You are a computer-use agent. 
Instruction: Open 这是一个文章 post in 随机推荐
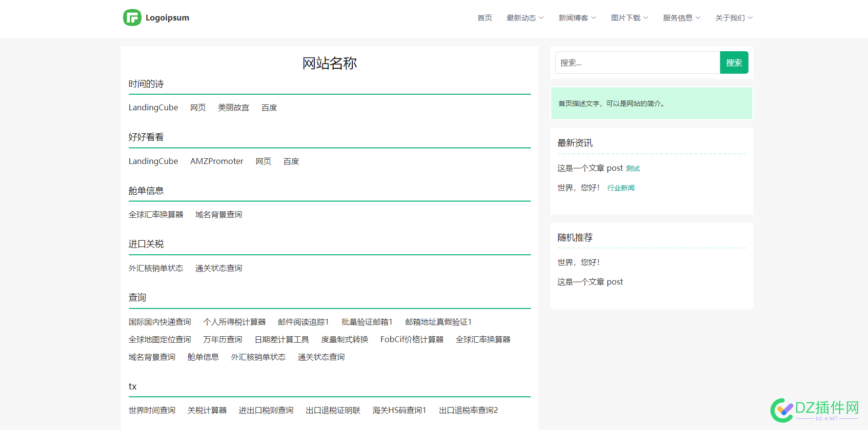click(590, 282)
